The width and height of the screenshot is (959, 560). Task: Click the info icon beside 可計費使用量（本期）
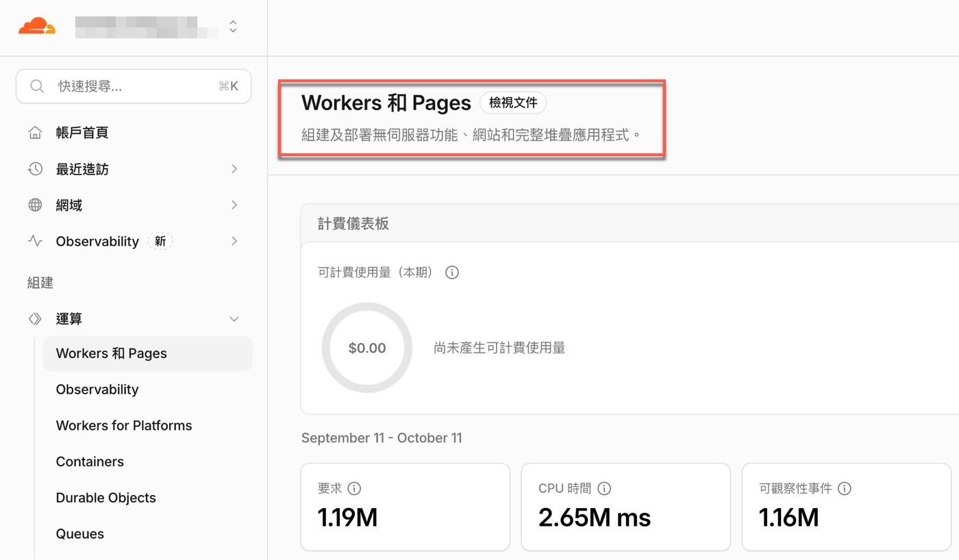452,272
